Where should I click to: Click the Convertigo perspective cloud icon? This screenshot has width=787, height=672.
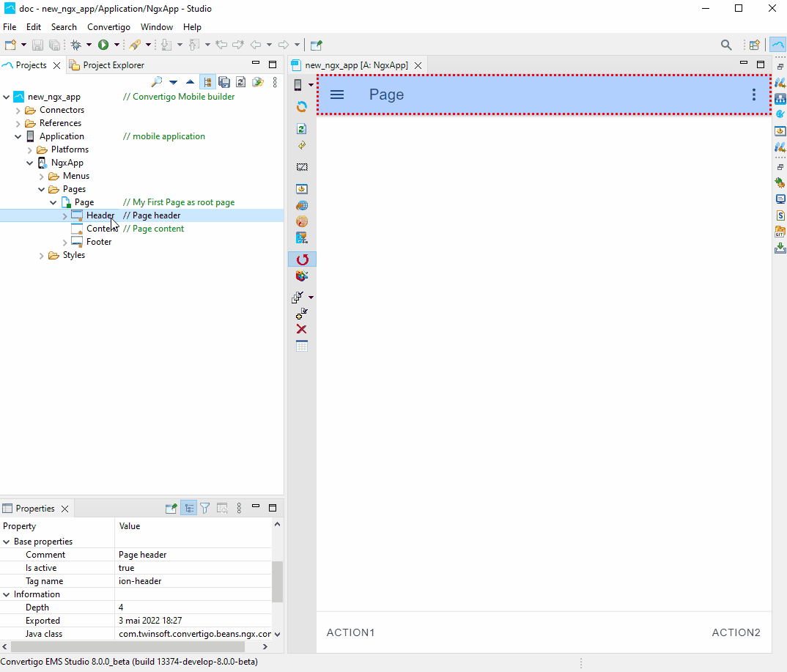(777, 45)
